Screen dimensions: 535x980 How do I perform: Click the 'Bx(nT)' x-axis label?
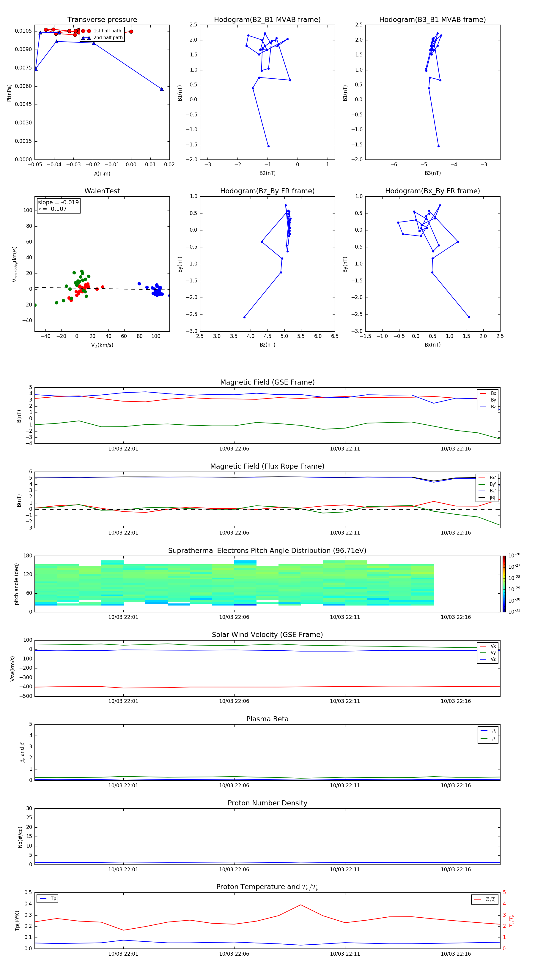click(432, 345)
